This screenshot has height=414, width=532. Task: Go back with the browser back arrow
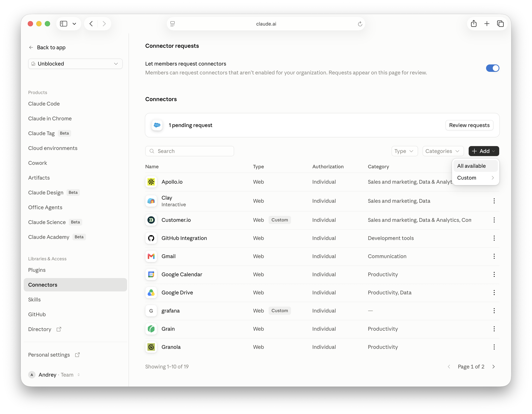(x=91, y=24)
